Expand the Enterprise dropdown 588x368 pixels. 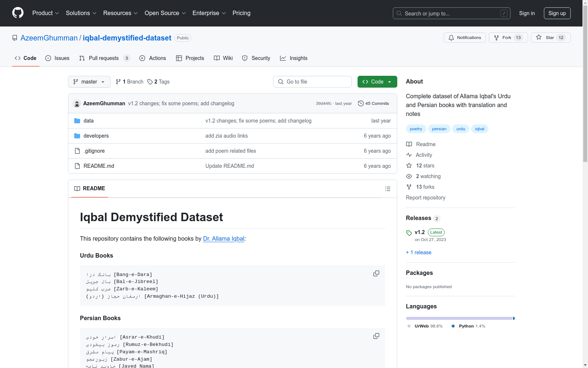pyautogui.click(x=209, y=13)
